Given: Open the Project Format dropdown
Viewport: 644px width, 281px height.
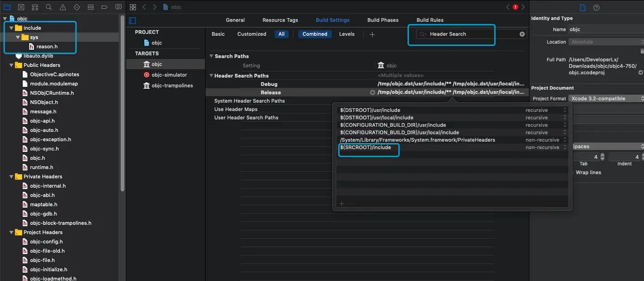Looking at the screenshot, I should [x=606, y=98].
